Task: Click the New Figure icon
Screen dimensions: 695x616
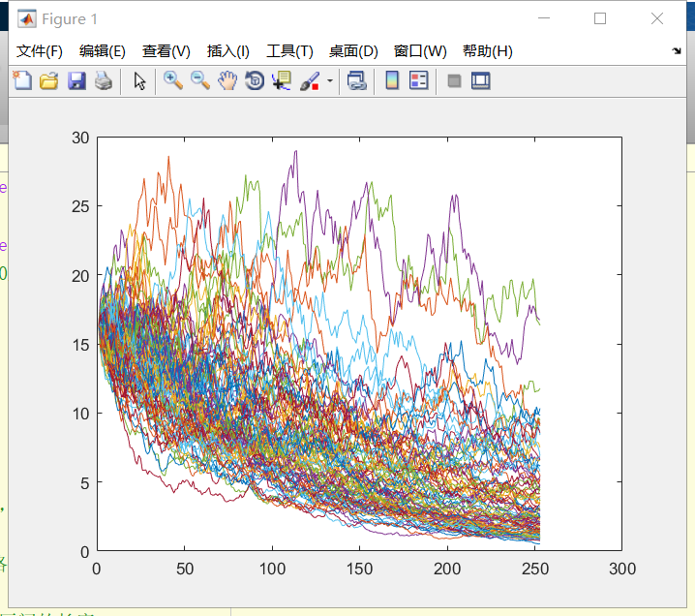Action: pyautogui.click(x=21, y=81)
